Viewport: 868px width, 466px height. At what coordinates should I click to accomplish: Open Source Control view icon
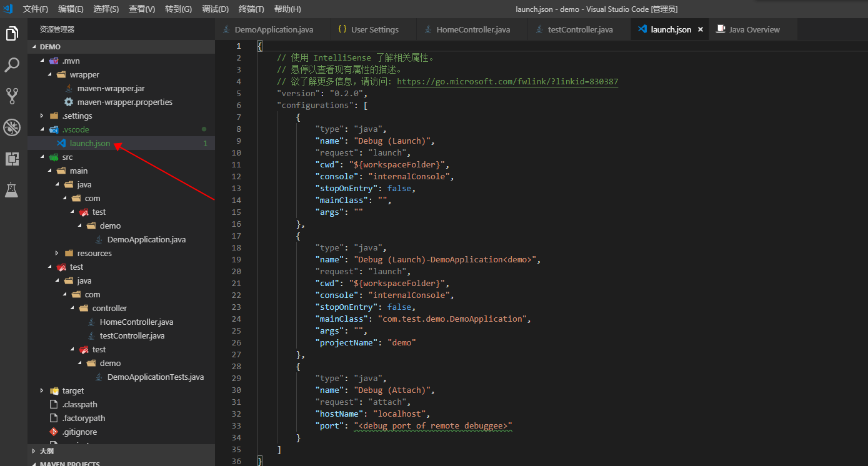click(12, 96)
